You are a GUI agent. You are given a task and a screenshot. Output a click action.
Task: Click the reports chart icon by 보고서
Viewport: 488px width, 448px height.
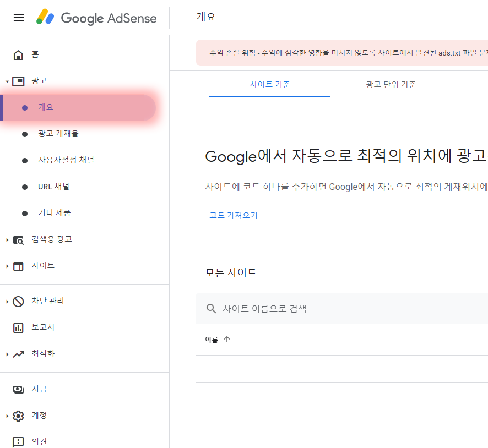coord(18,327)
